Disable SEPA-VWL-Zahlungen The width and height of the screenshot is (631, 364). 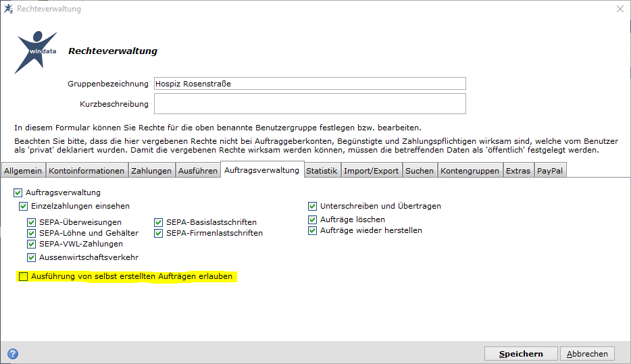pos(31,244)
